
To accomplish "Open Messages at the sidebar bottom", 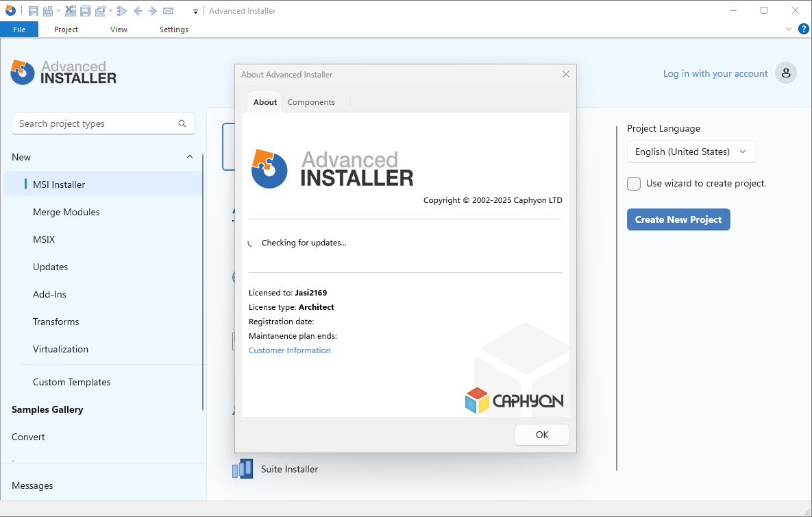I will click(x=32, y=485).
